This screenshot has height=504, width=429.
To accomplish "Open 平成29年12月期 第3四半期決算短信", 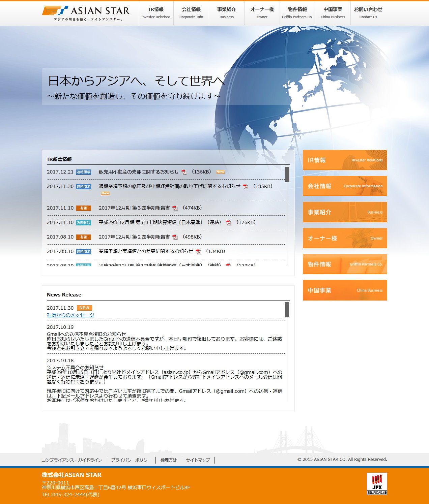I will [161, 222].
